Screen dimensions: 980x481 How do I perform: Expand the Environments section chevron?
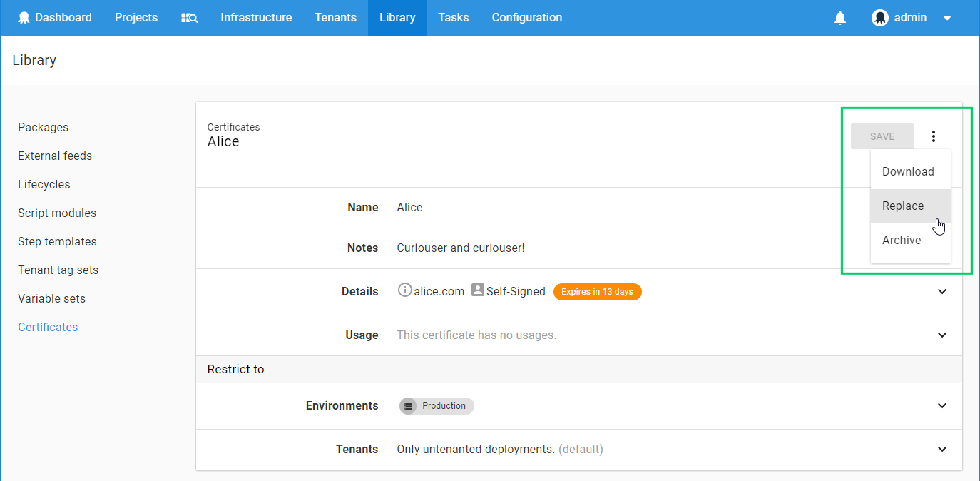(x=942, y=405)
